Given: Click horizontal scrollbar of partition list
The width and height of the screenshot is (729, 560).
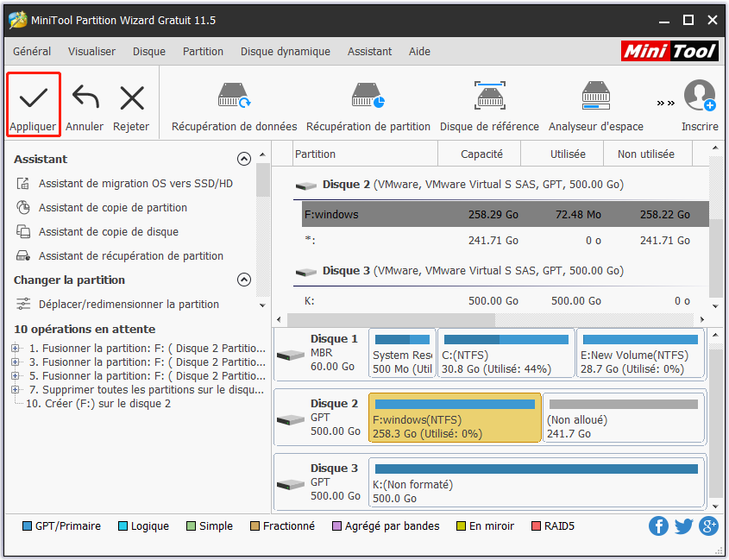Looking at the screenshot, I should [391, 319].
